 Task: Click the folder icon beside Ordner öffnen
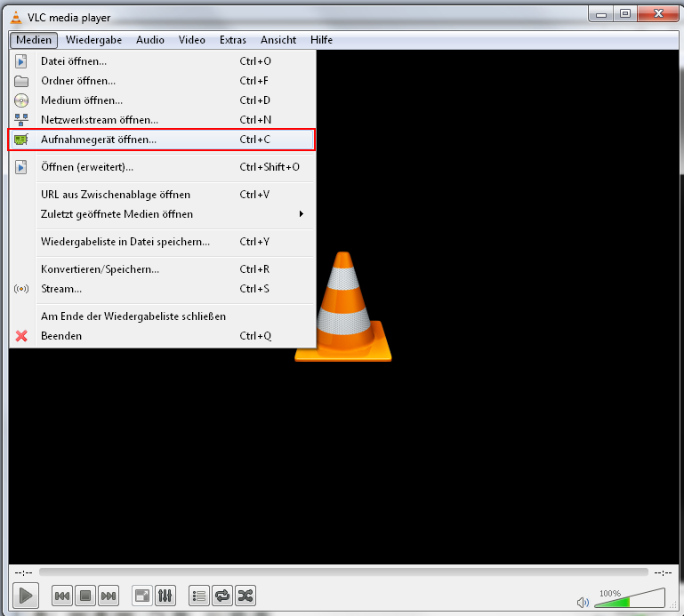click(x=21, y=81)
